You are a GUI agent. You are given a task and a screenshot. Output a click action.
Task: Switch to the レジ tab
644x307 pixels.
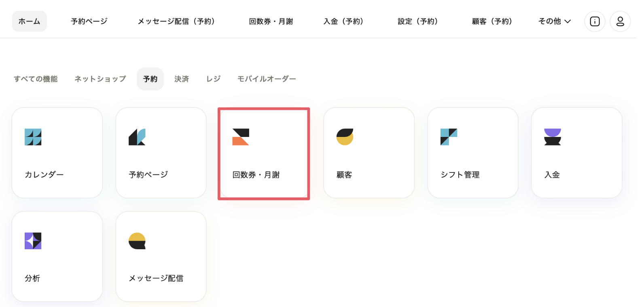pos(213,79)
